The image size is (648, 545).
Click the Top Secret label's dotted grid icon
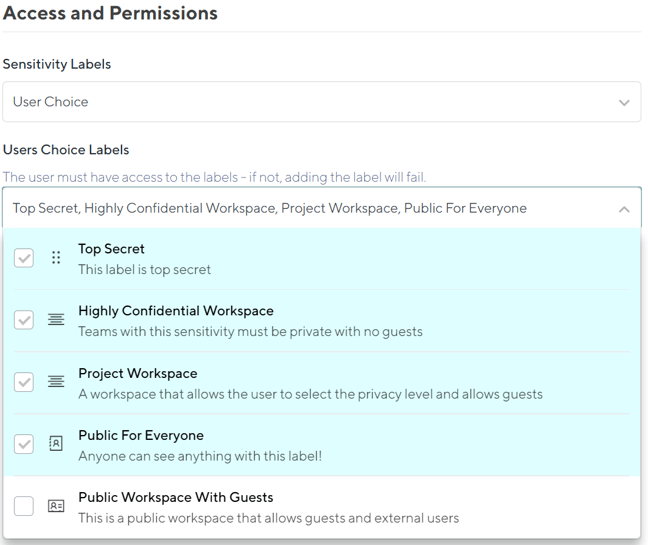[x=56, y=258]
